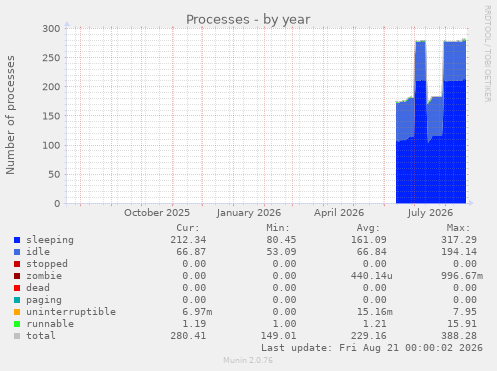This screenshot has height=371, width=497.
Task: Click the 'paging' legend label
Action: 44,300
